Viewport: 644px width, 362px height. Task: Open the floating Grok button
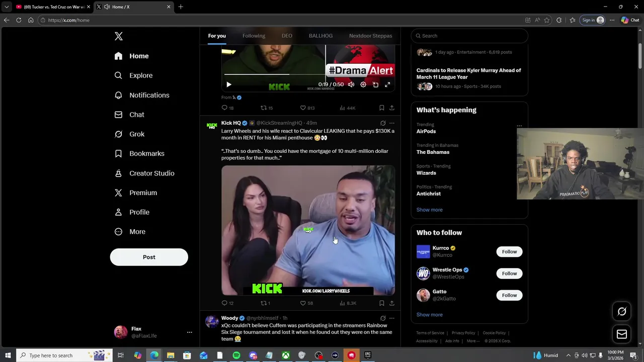click(x=622, y=312)
